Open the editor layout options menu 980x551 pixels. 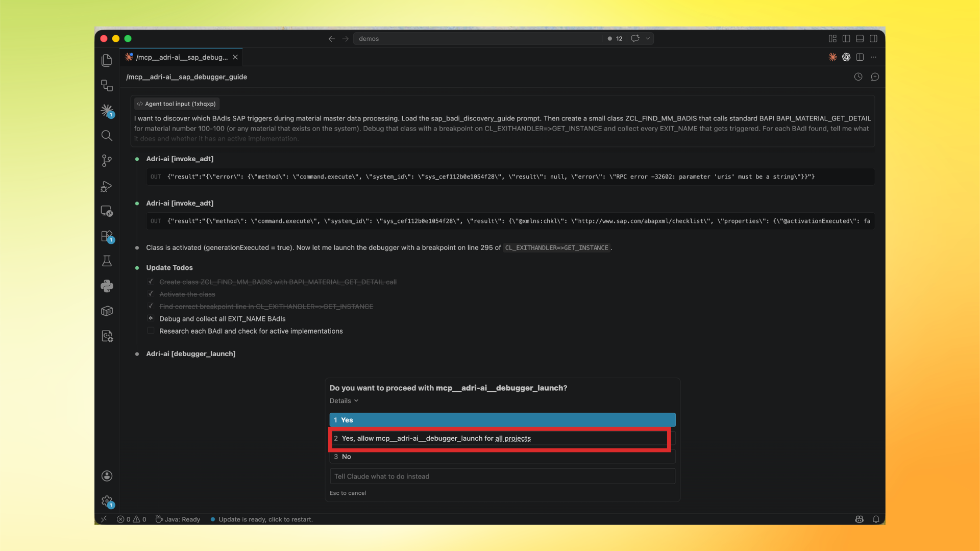874,57
